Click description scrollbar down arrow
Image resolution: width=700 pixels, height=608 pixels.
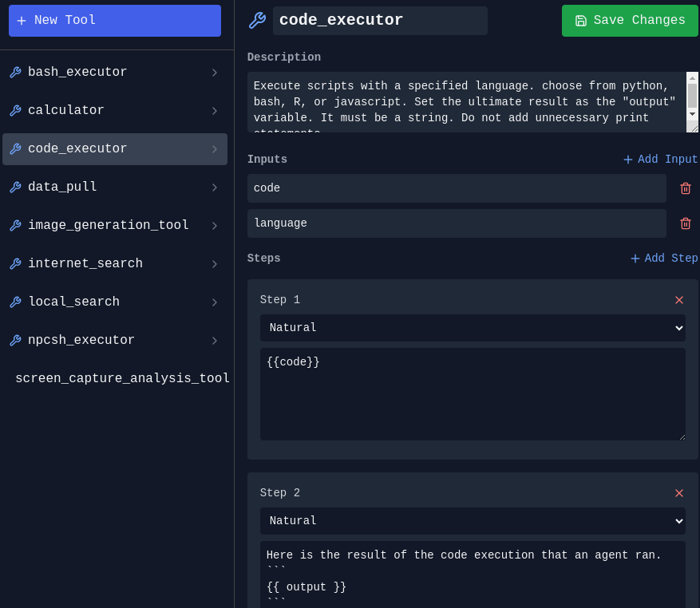pyautogui.click(x=692, y=114)
